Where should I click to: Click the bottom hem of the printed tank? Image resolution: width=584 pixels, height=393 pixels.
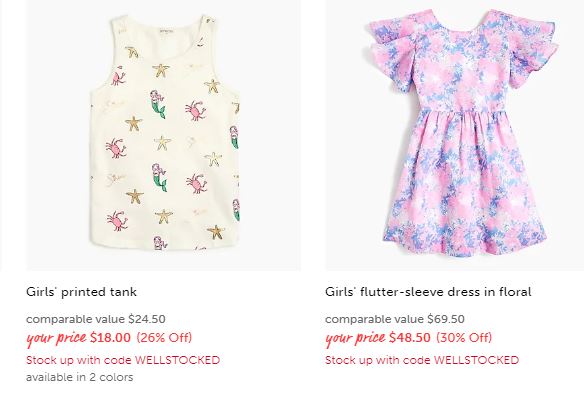click(x=164, y=244)
